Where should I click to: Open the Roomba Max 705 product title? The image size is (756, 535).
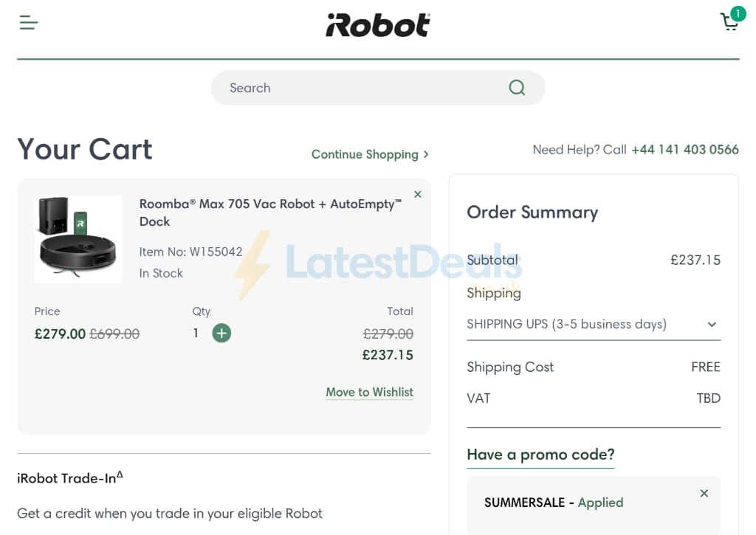click(270, 213)
